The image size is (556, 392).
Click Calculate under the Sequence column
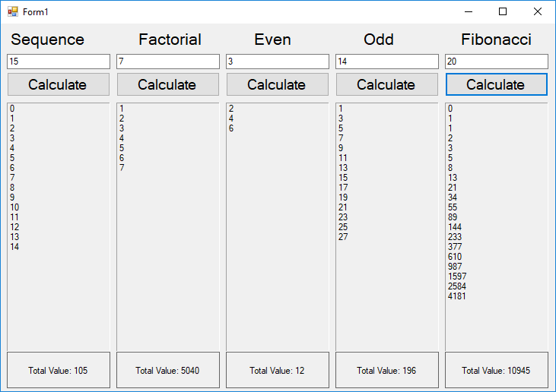pyautogui.click(x=59, y=84)
